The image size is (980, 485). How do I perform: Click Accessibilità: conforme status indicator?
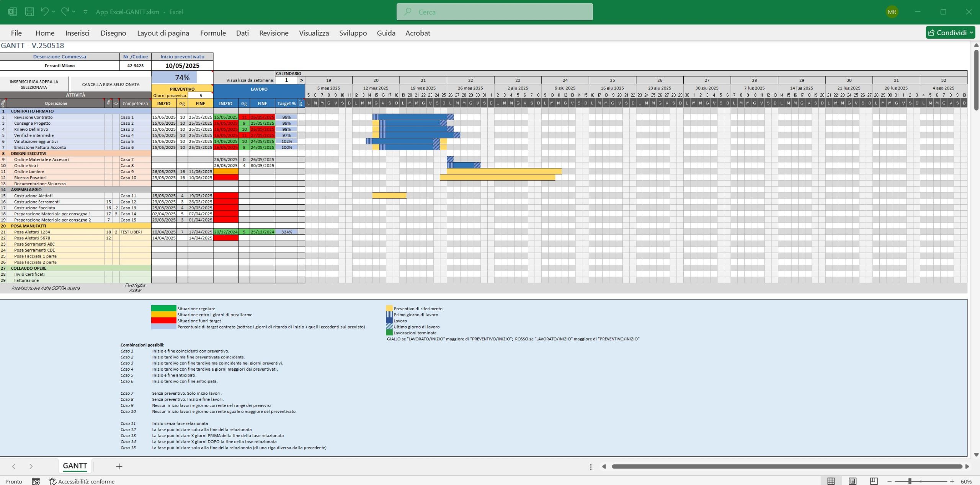coord(82,482)
